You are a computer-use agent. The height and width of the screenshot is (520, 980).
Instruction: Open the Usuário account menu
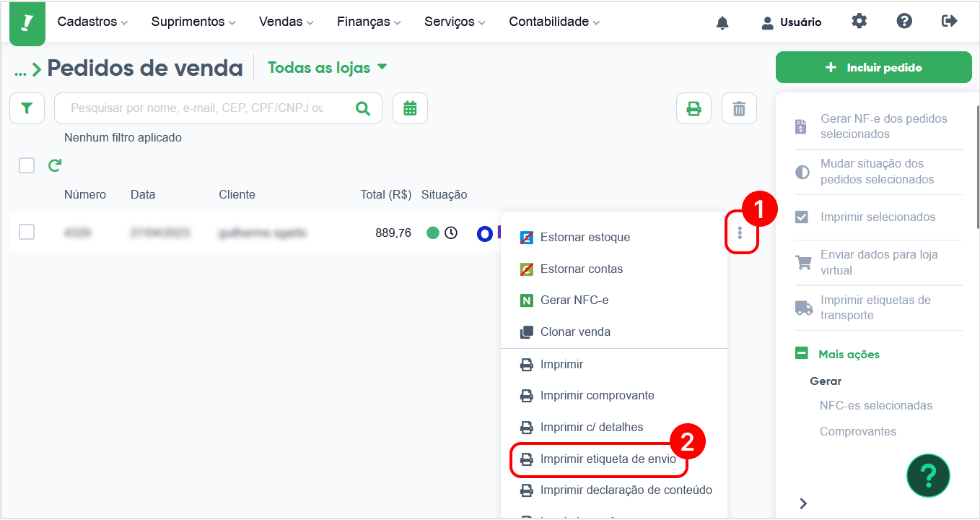792,22
